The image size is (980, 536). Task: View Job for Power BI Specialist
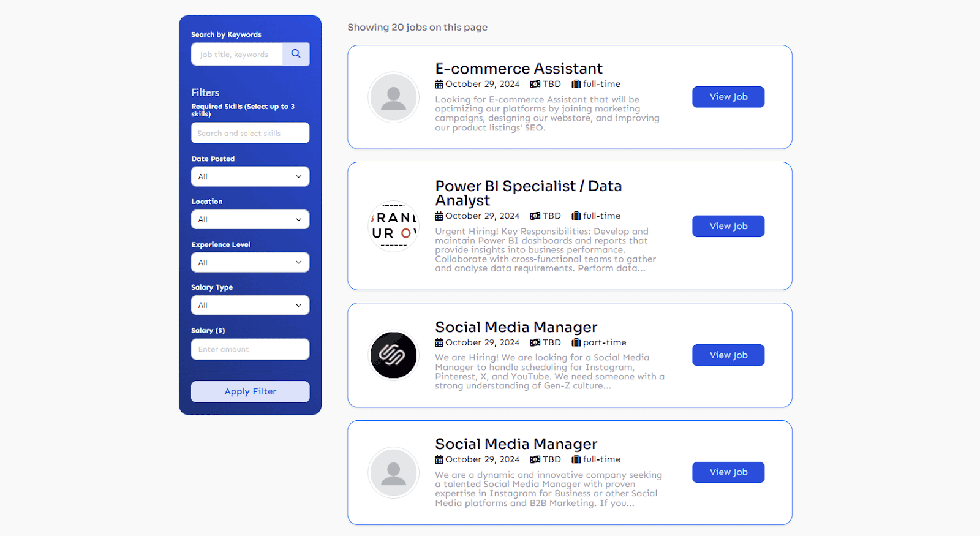[x=728, y=226]
